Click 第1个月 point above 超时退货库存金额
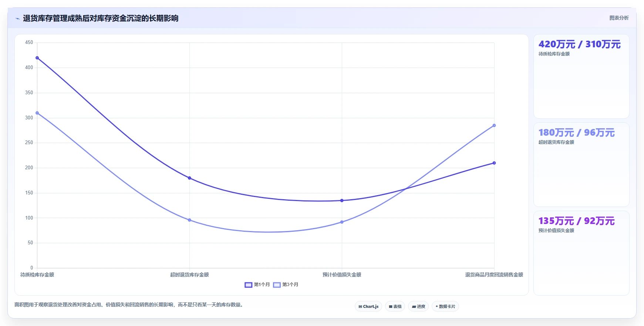 pos(189,178)
